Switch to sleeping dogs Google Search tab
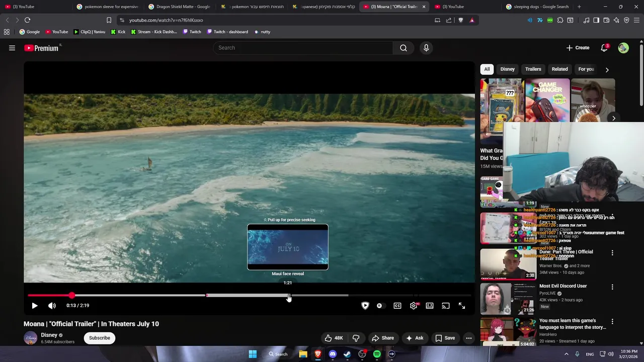Screen dimensions: 644x362 [x=537, y=7]
